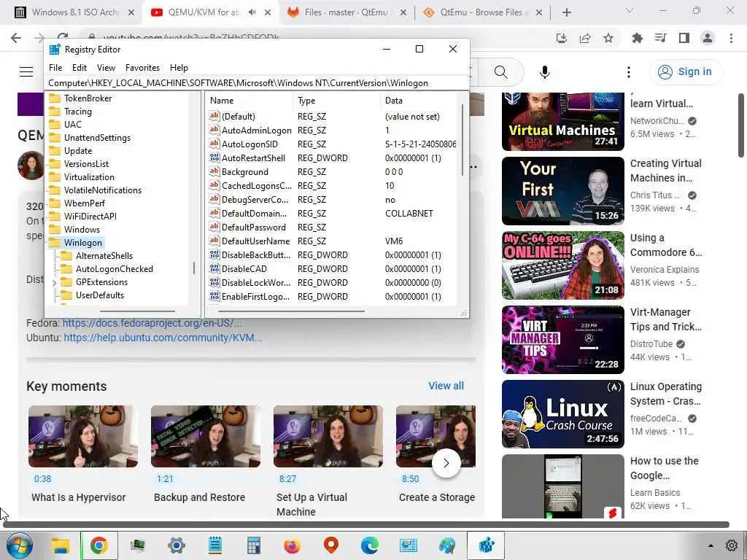747x560 pixels.
Task: Expand the GPExtensions registry key
Action: 54,283
